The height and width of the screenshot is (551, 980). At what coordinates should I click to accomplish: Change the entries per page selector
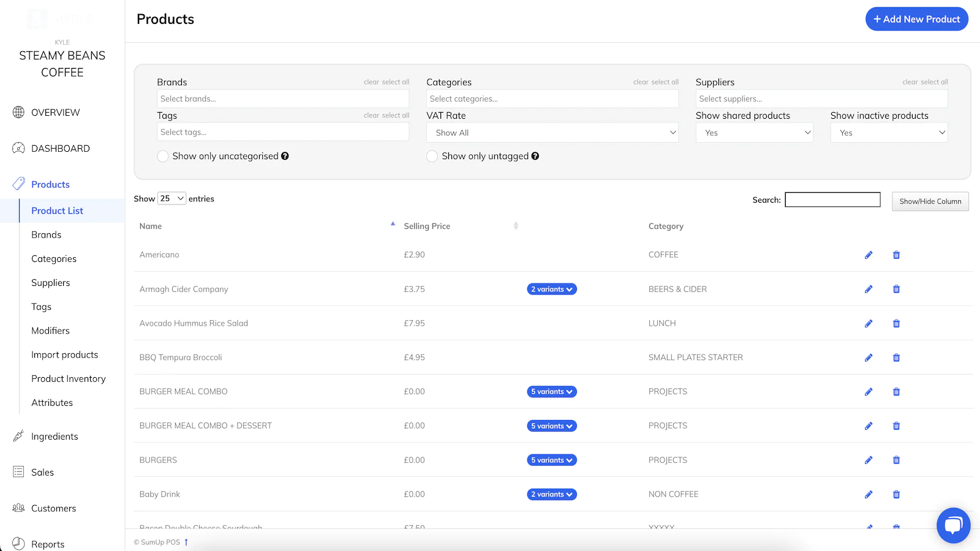[x=171, y=198]
